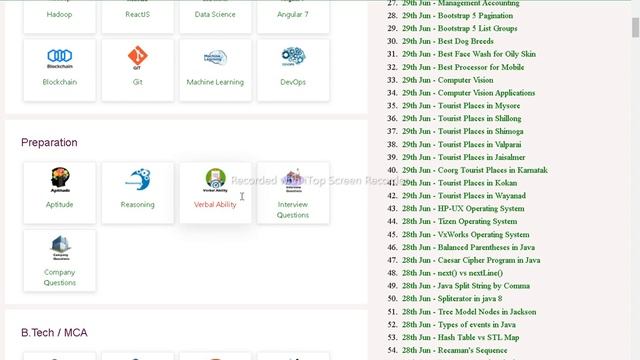The height and width of the screenshot is (360, 640).
Task: Select the DevOps gears icon
Action: [x=293, y=56]
